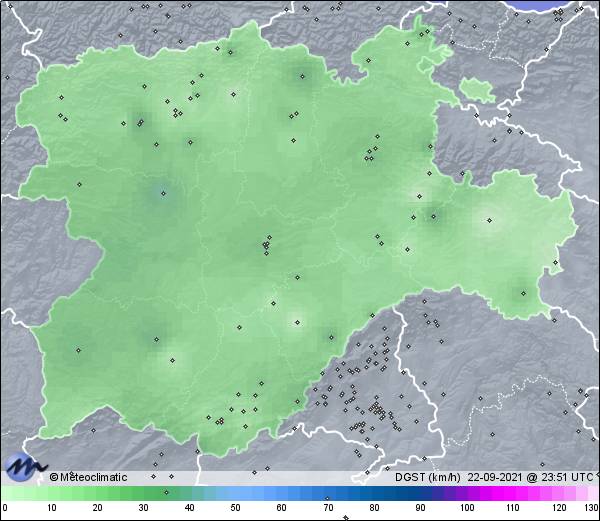
Task: Click the DGST (km/h) label
Action: (x=428, y=477)
